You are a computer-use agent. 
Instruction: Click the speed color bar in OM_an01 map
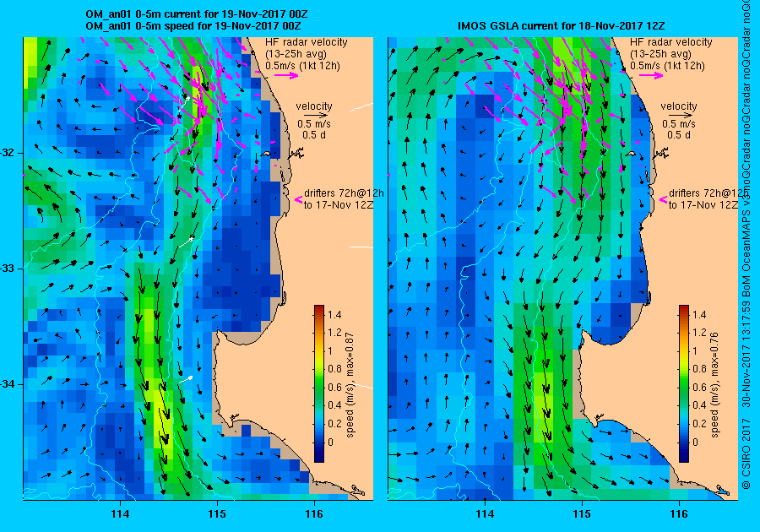(319, 383)
